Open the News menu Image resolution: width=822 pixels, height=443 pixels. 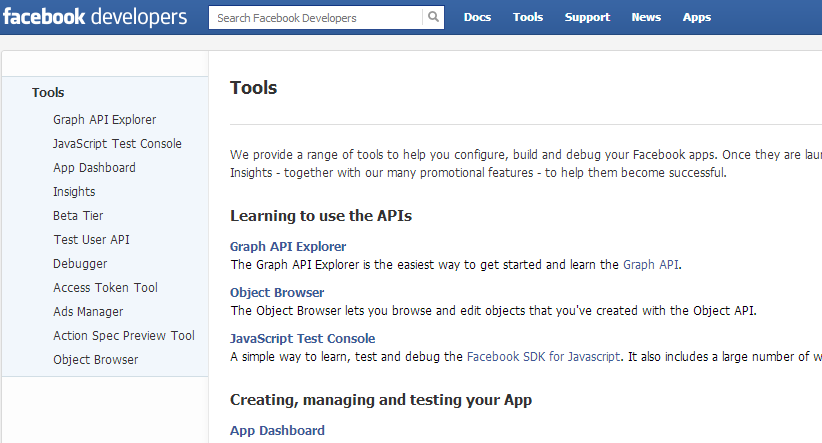click(x=646, y=17)
